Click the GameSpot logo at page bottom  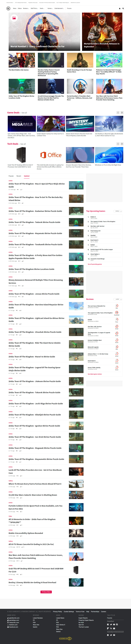(x=65, y=639)
